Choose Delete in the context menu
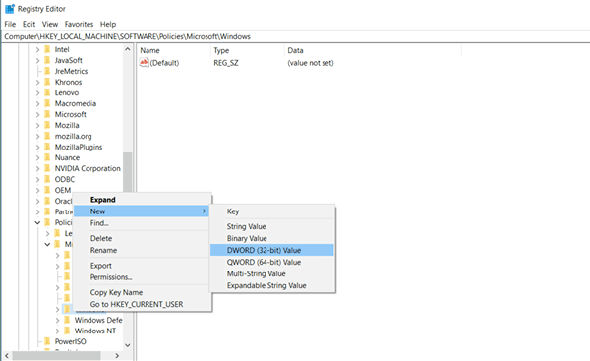The image size is (590, 361). coord(141,238)
